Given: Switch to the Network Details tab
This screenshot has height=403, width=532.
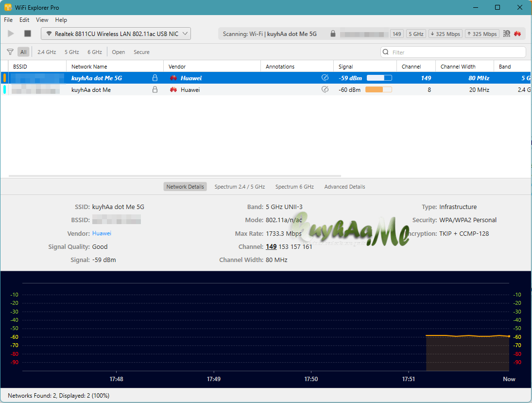Looking at the screenshot, I should (x=185, y=187).
